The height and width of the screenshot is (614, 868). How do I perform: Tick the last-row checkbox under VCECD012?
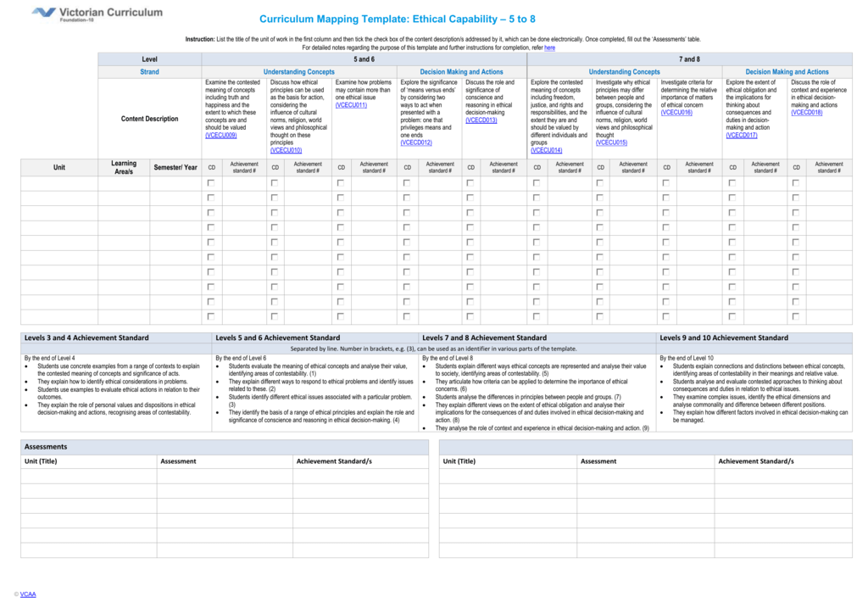click(x=406, y=316)
